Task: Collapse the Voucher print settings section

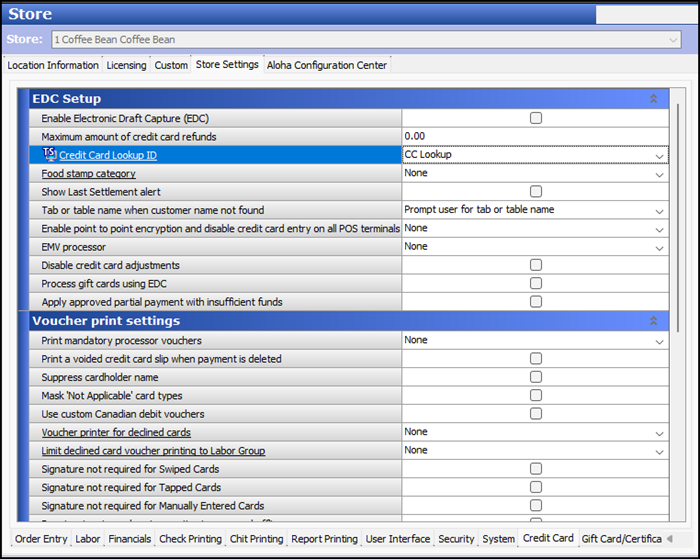Action: 653,321
